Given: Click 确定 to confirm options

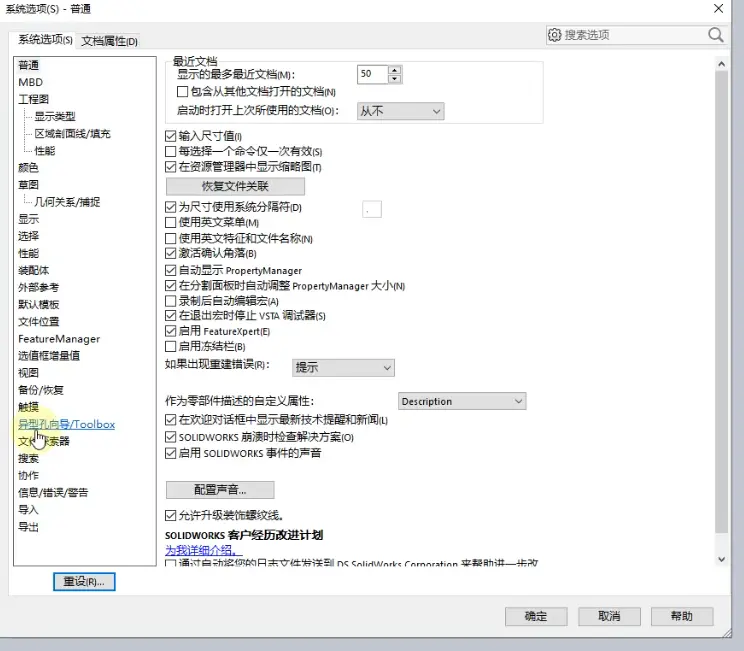Looking at the screenshot, I should coord(536,616).
